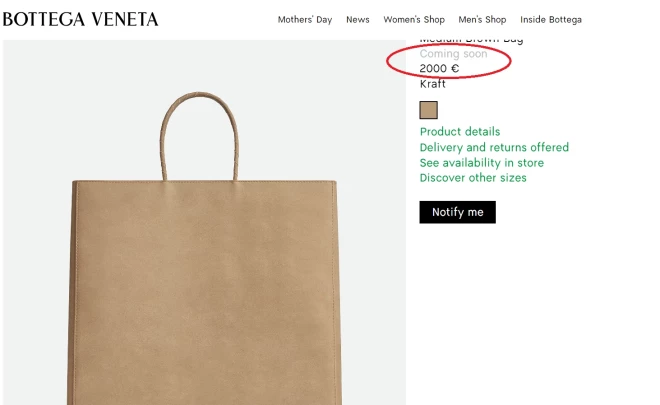660x405 pixels.
Task: Select the Kraft color swatch
Action: [429, 110]
